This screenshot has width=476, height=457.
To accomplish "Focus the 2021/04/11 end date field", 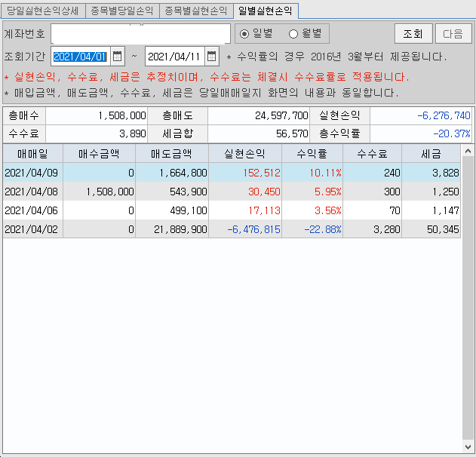I will (x=174, y=57).
